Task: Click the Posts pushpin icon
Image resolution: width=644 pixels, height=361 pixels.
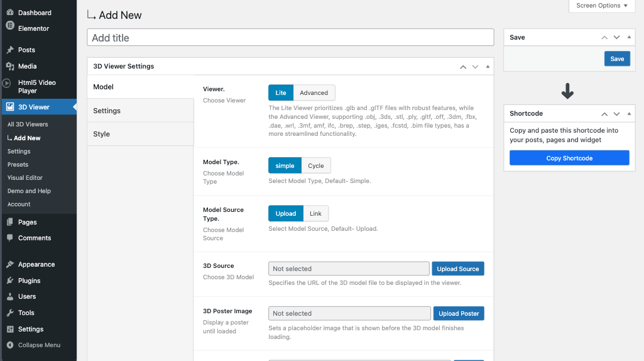Action: [x=10, y=50]
